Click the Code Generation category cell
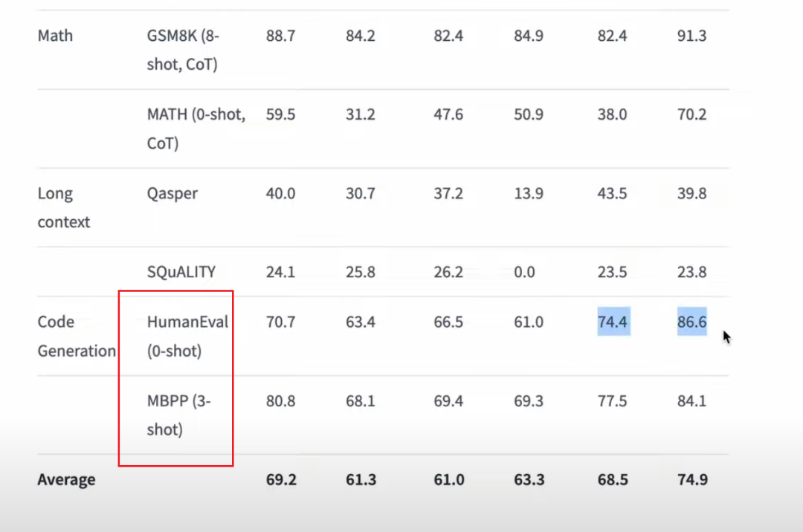 77,336
